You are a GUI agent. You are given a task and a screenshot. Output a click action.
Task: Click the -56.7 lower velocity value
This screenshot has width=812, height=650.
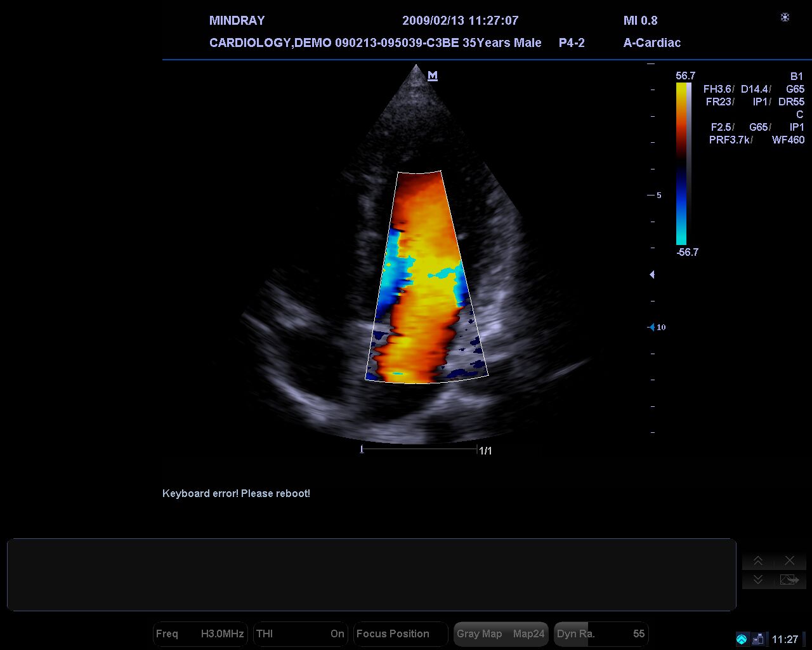(x=687, y=252)
